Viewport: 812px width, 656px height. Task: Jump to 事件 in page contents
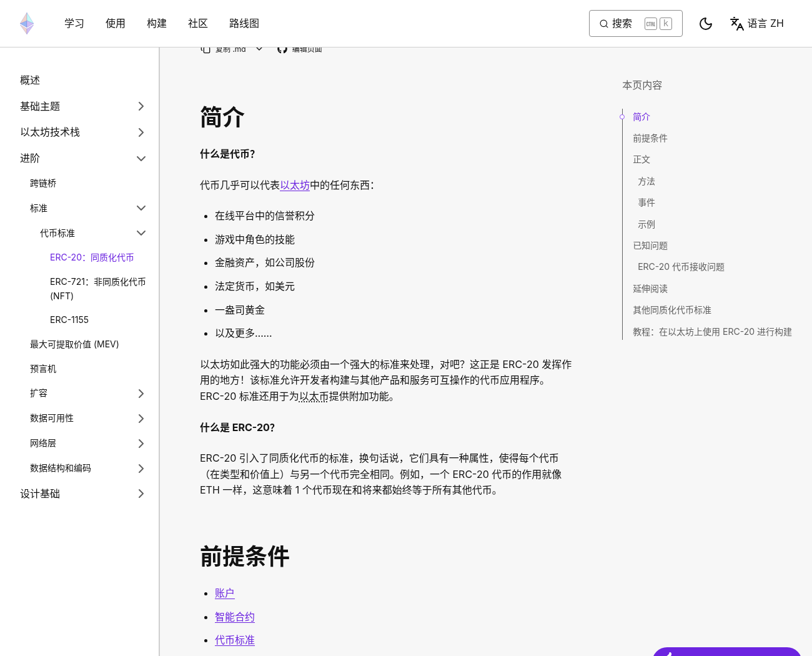(646, 202)
